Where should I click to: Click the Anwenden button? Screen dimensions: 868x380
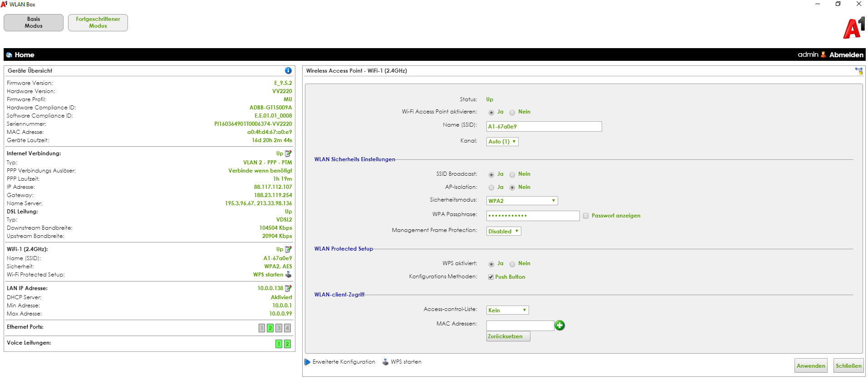[x=811, y=366]
